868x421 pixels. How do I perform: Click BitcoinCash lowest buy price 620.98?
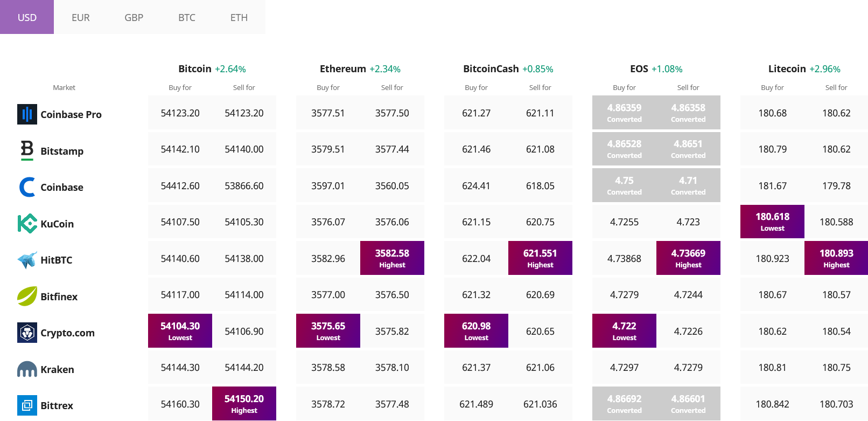tap(476, 330)
